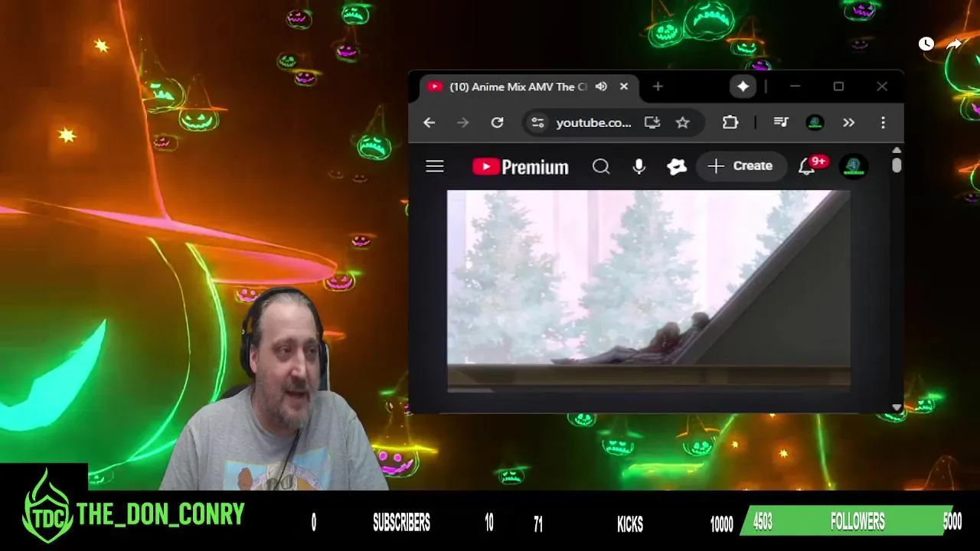Screen dimensions: 980x551
Task: Minimize the browser window
Action: click(x=795, y=86)
